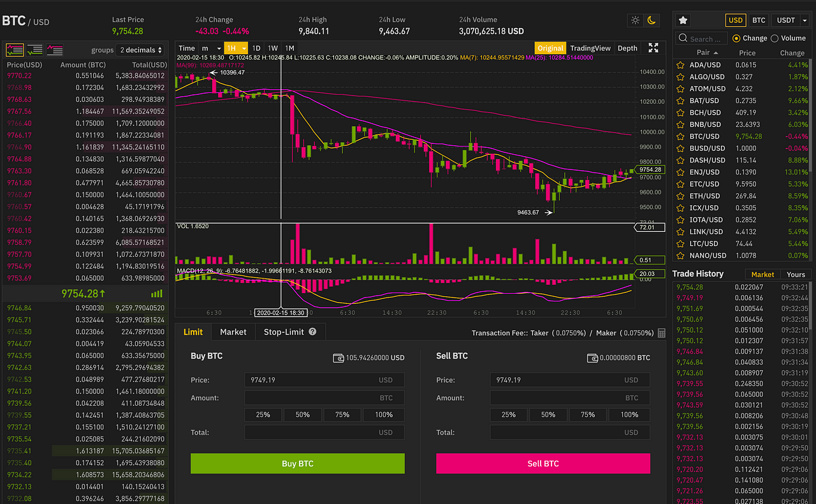The height and width of the screenshot is (504, 816).
Task: Switch to the Market order tab
Action: (233, 332)
